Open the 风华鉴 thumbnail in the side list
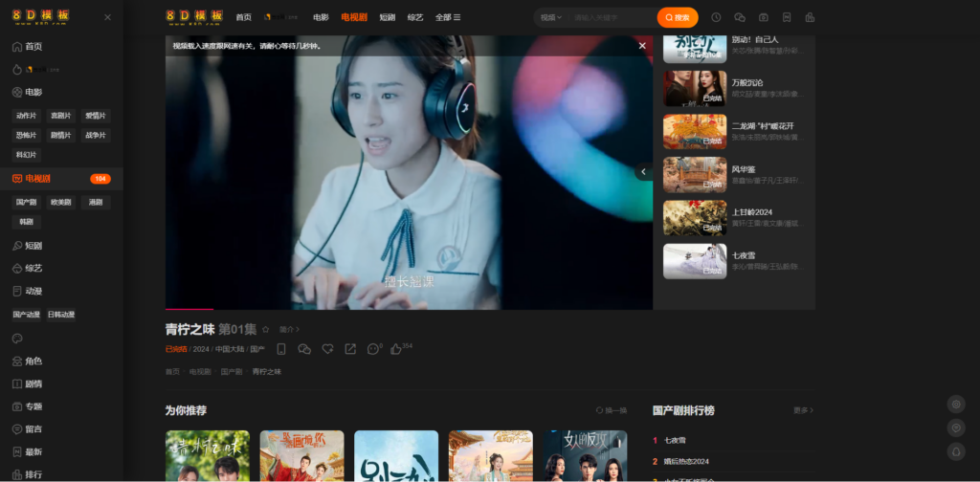Viewport: 980px width, 482px height. (x=695, y=175)
